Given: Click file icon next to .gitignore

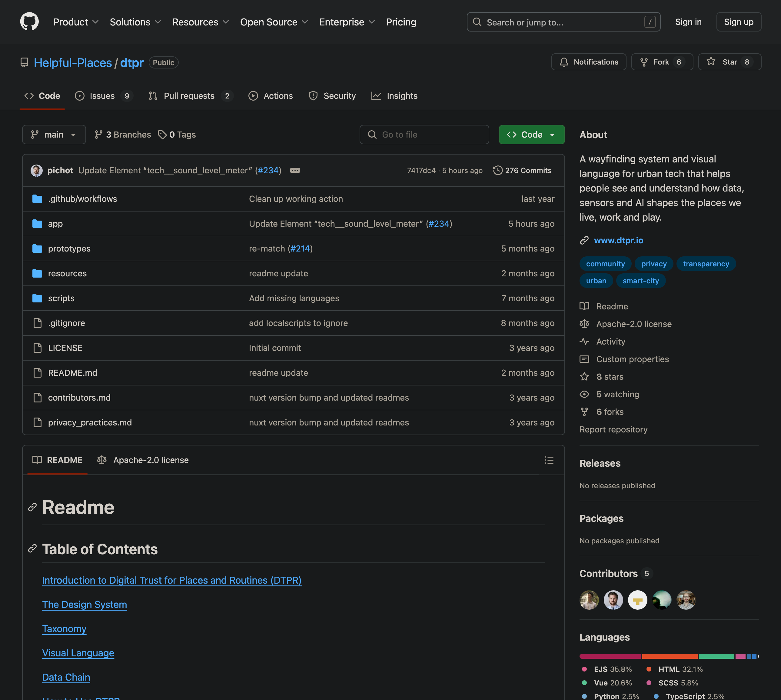Looking at the screenshot, I should 37,323.
